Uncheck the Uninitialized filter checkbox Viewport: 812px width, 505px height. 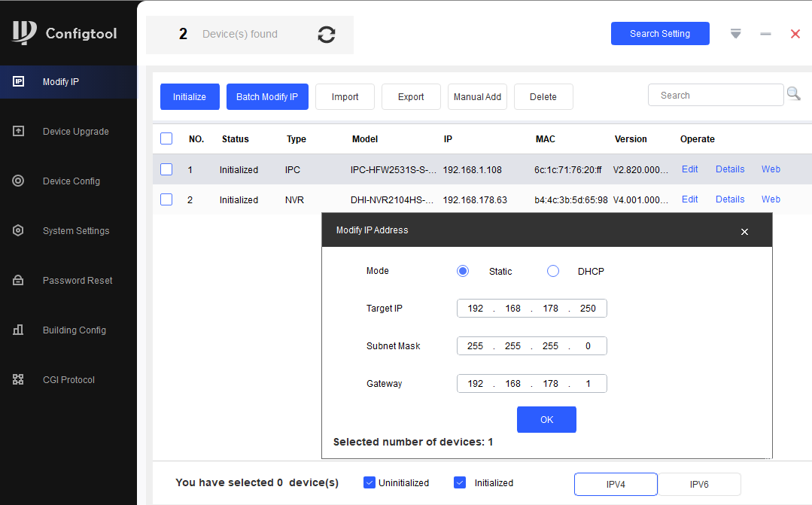pyautogui.click(x=369, y=482)
